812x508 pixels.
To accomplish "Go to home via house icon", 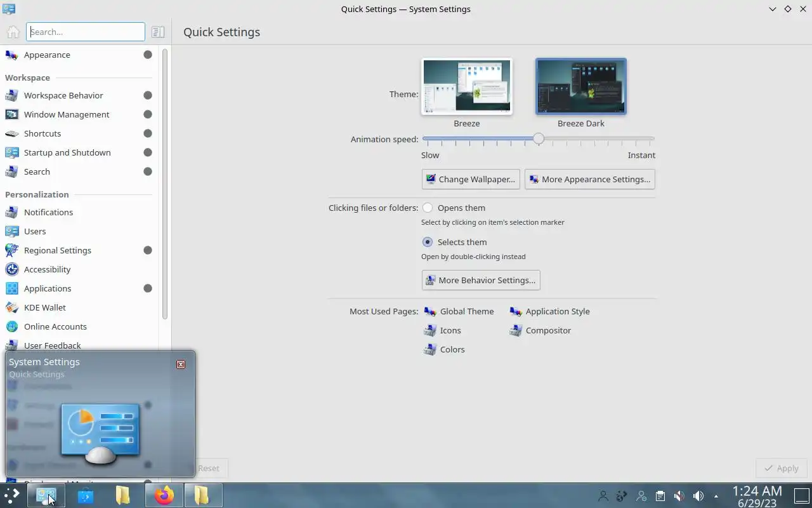I will [13, 32].
